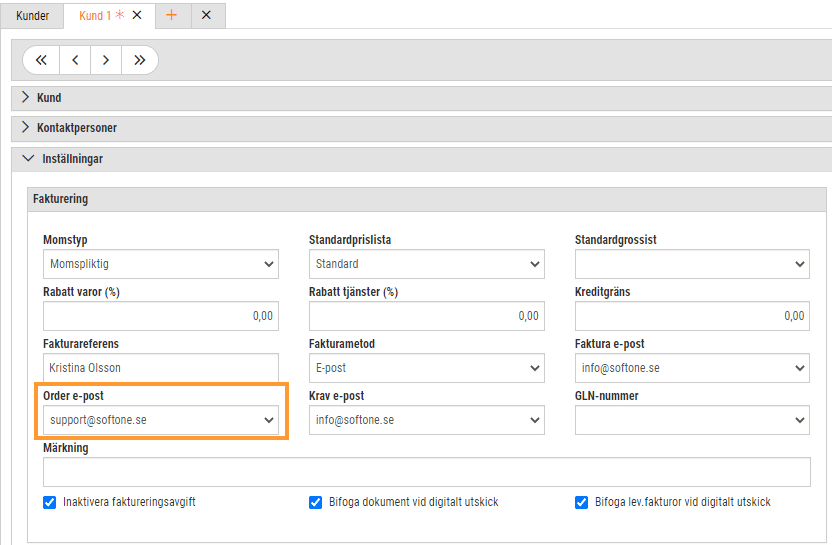Open the Fakturametod dropdown

pyautogui.click(x=427, y=368)
